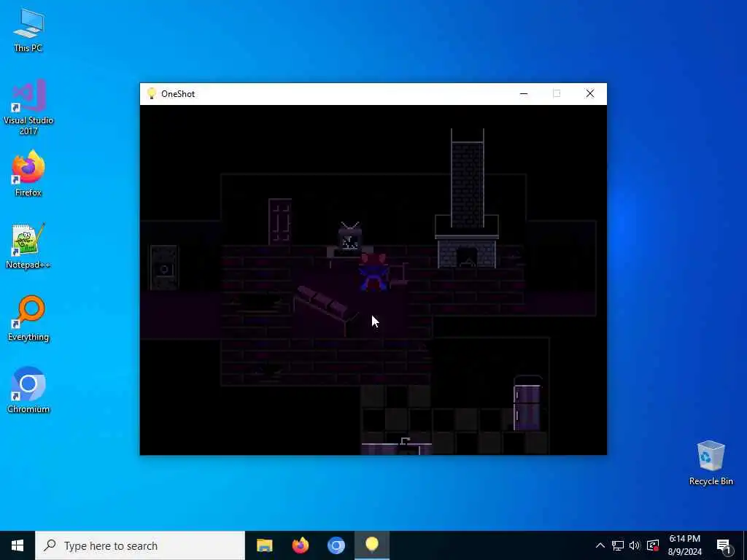Click the OneShot lightbulb title bar icon

pos(152,93)
